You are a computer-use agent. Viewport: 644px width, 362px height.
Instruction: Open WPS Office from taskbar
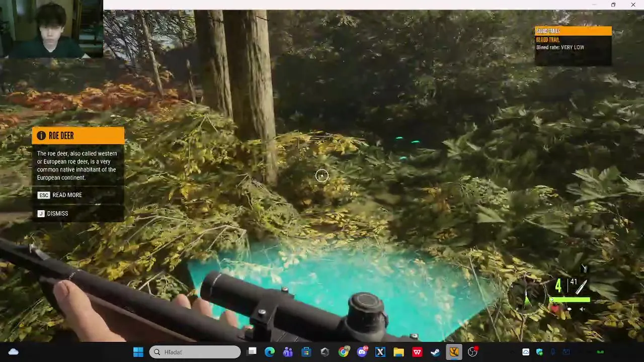[417, 352]
